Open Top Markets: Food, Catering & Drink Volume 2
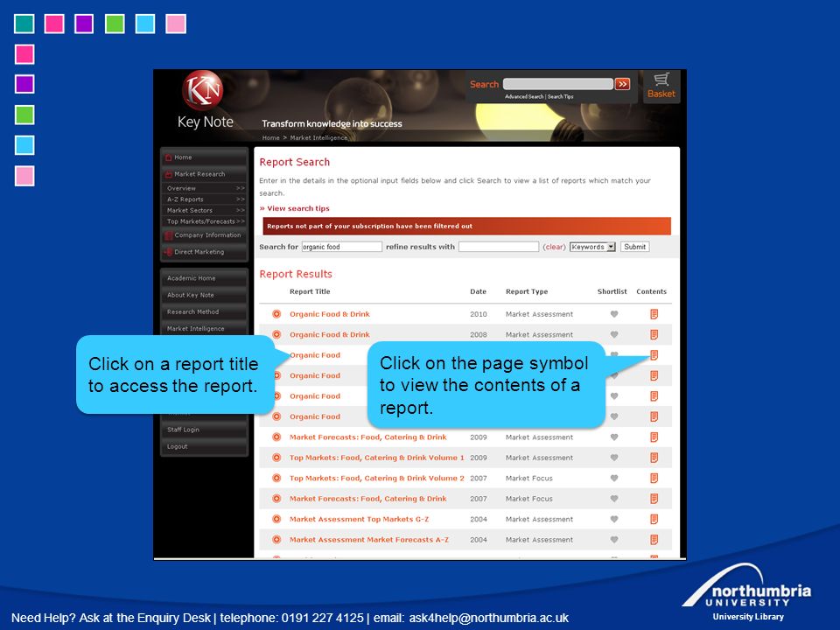Screen dimensions: 840x630 coord(376,478)
